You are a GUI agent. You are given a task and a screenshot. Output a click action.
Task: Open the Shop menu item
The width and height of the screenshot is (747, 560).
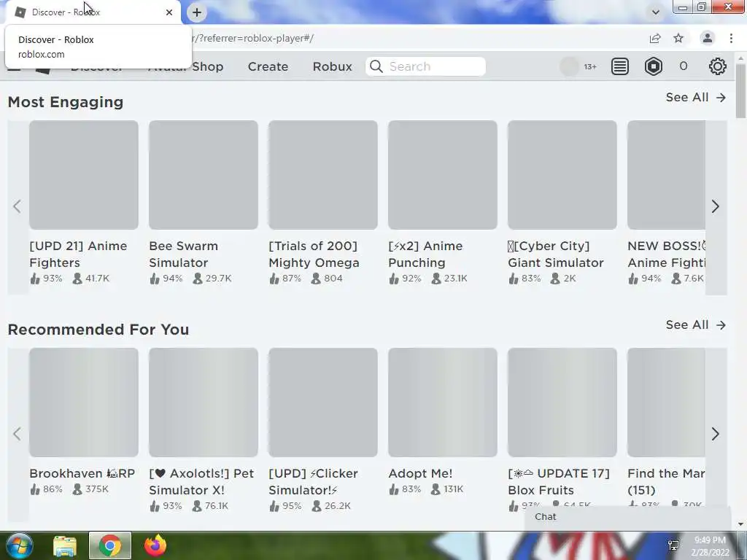pos(208,66)
